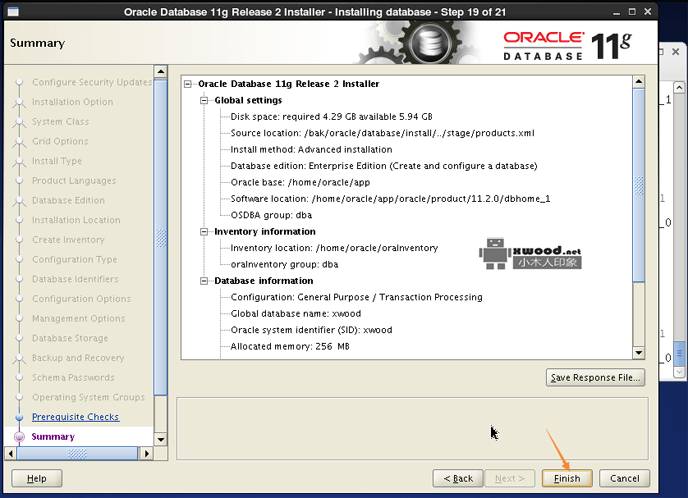The image size is (688, 498).
Task: Click the Prerequisite Checks step bullet icon
Action: point(19,417)
